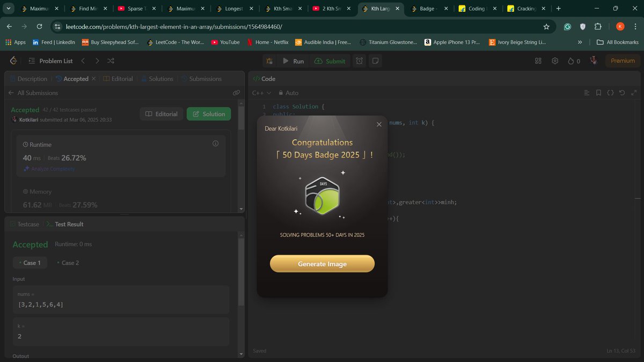Viewport: 644px width, 362px height.
Task: Open the tab search dropdown arrow
Action: [x=9, y=9]
